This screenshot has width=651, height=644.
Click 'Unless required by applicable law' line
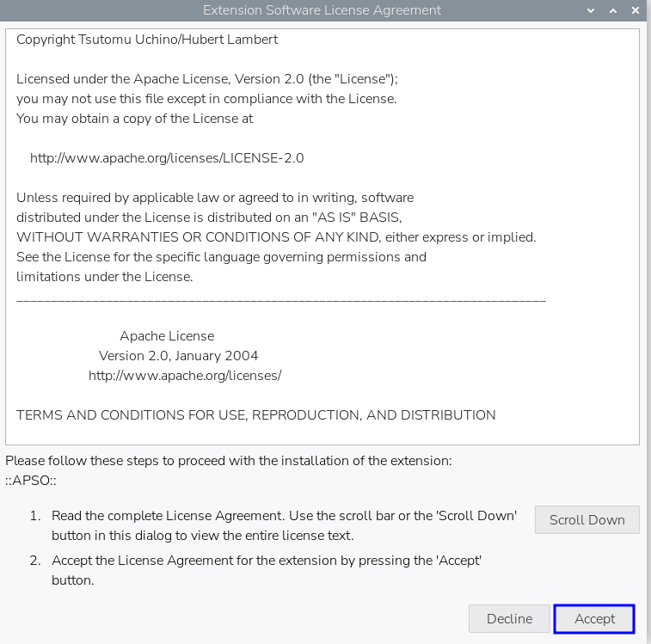(215, 198)
